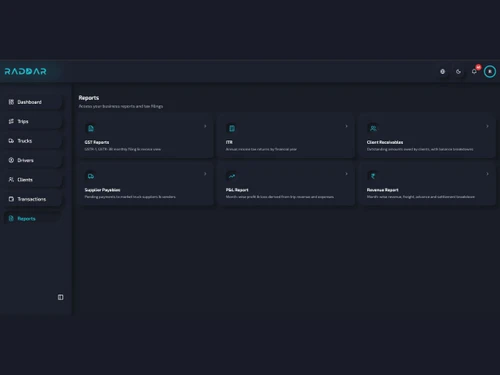Click the Drivers icon in sidebar
The height and width of the screenshot is (375, 500).
coord(11,160)
